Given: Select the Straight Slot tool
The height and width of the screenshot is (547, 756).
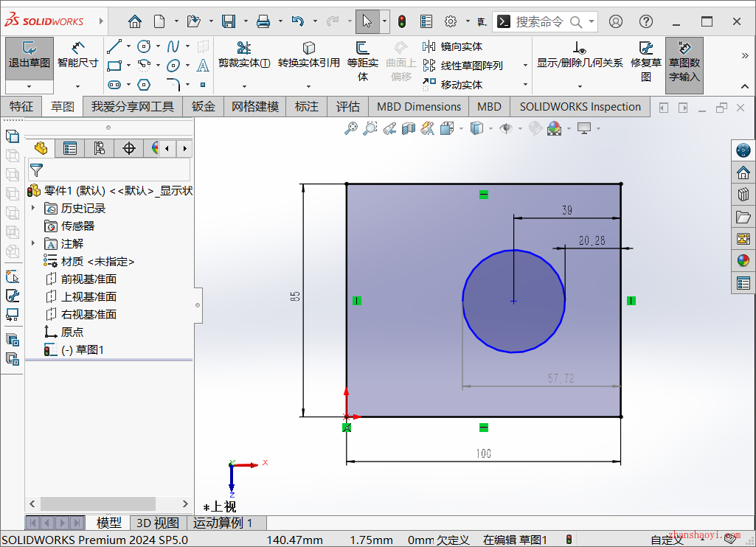Looking at the screenshot, I should [114, 85].
